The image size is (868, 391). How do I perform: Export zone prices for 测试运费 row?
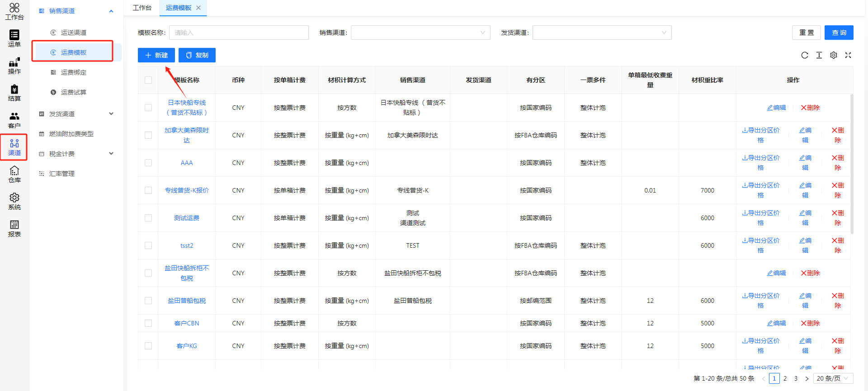click(x=761, y=218)
